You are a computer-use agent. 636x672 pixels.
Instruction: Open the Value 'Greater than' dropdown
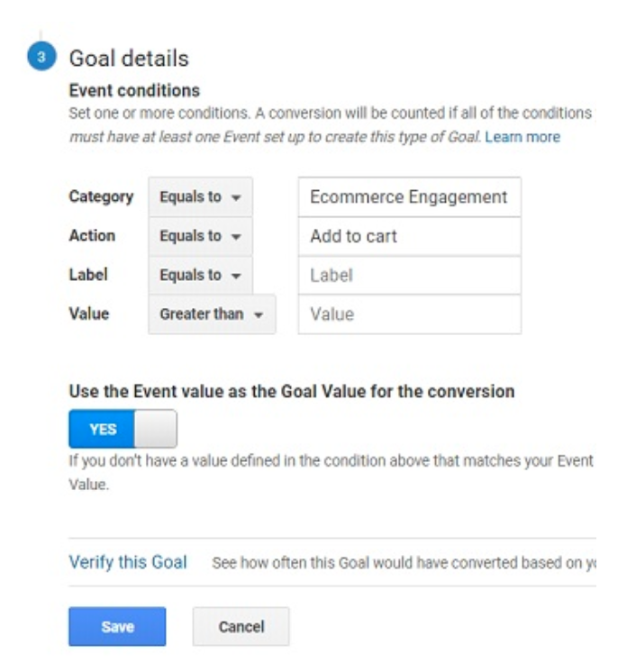(x=212, y=314)
